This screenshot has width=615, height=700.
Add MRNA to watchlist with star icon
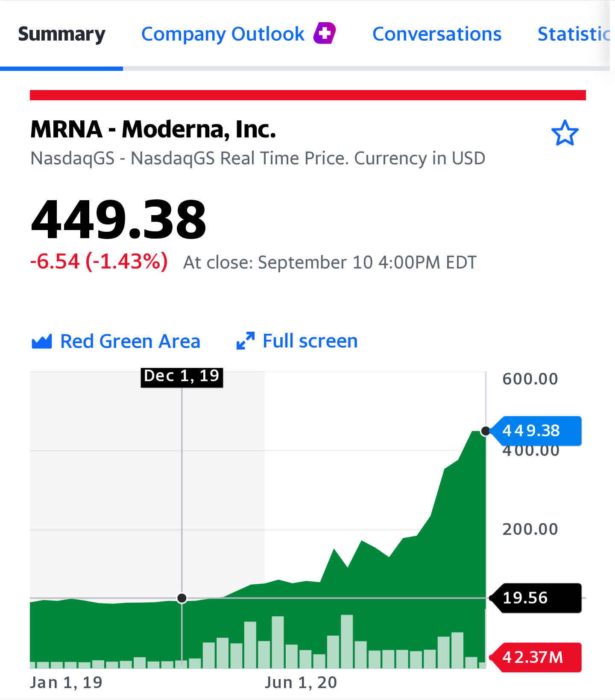click(565, 133)
